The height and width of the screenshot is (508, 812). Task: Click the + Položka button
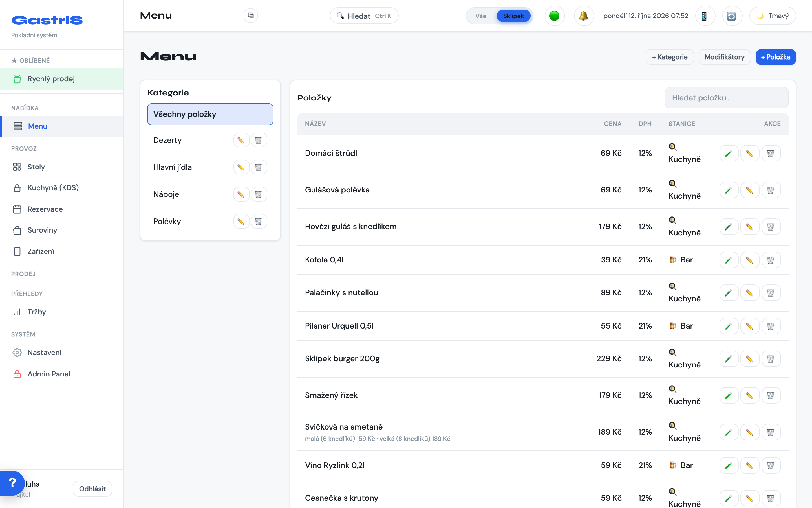[775, 57]
